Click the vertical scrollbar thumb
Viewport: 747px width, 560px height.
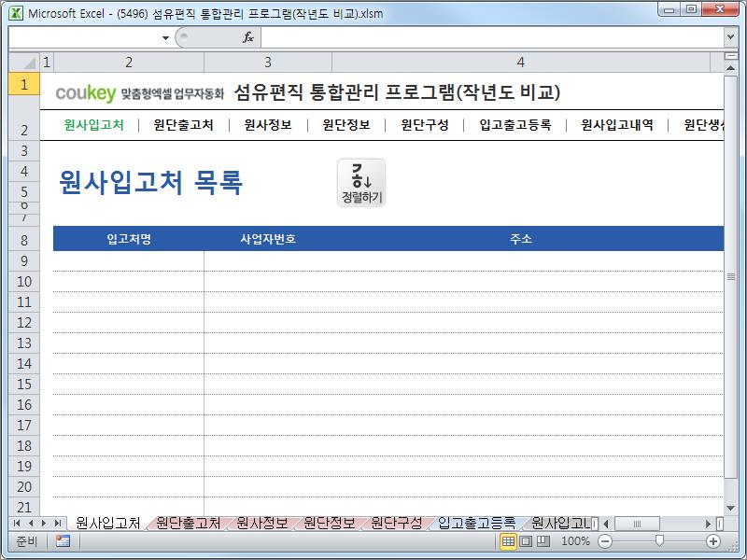730,276
